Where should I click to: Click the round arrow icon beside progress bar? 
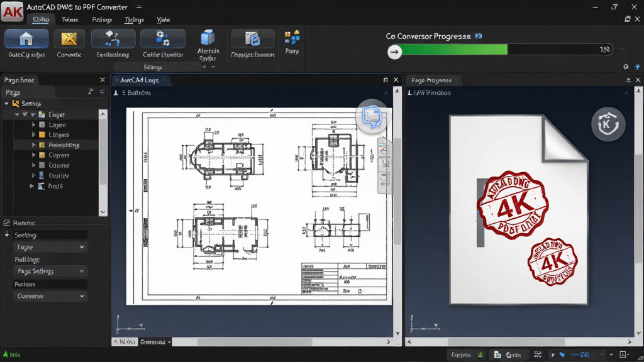click(x=395, y=52)
